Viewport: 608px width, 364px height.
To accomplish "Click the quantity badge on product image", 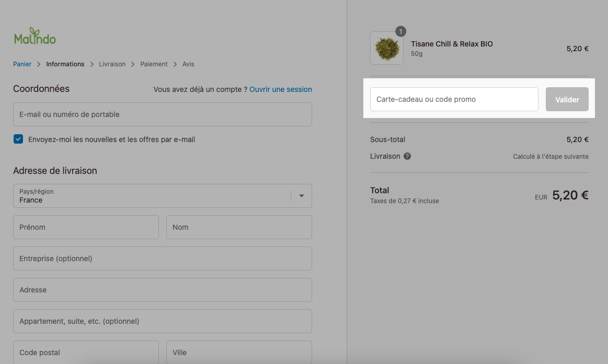I will click(x=400, y=31).
